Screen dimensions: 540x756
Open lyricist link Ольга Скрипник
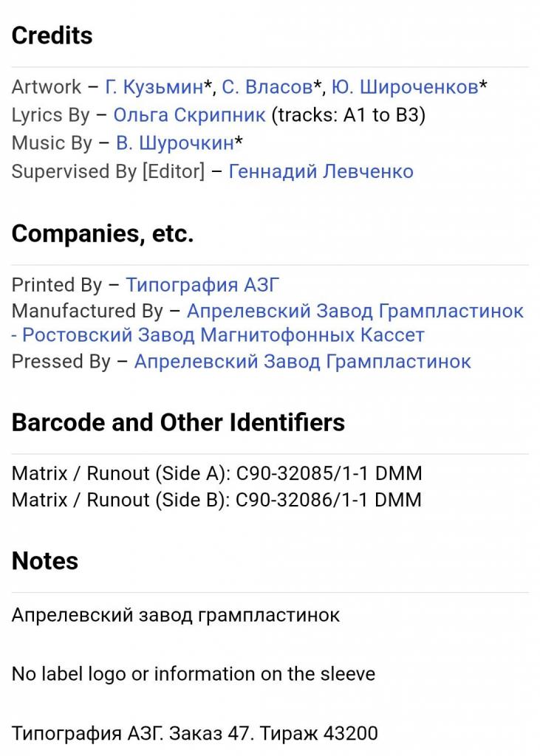click(x=189, y=115)
